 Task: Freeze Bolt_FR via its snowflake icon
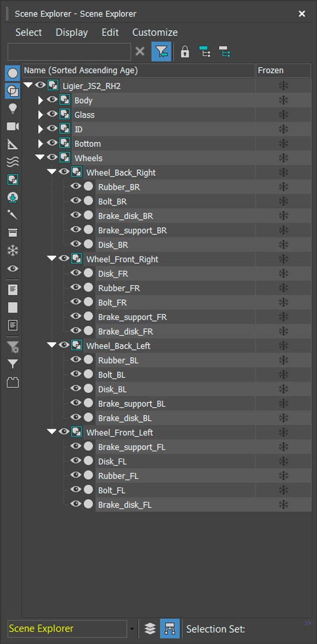point(284,303)
